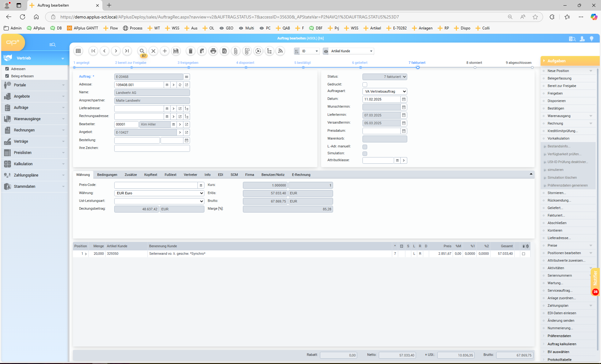Click the Preis-Code input field
Viewport: 601px width, 364px height.
tap(156, 185)
